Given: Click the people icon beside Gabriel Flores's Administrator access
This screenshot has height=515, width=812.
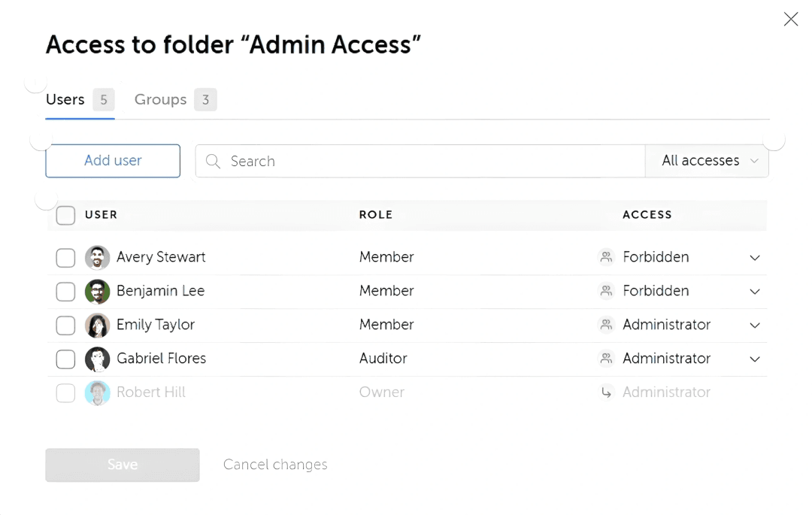Looking at the screenshot, I should tap(606, 358).
